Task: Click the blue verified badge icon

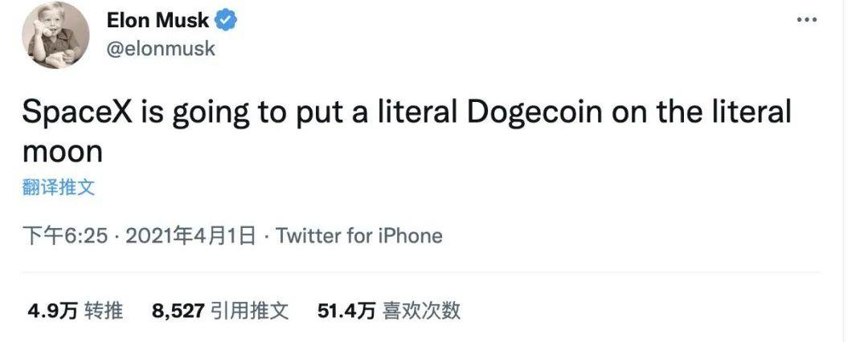Action: click(226, 21)
